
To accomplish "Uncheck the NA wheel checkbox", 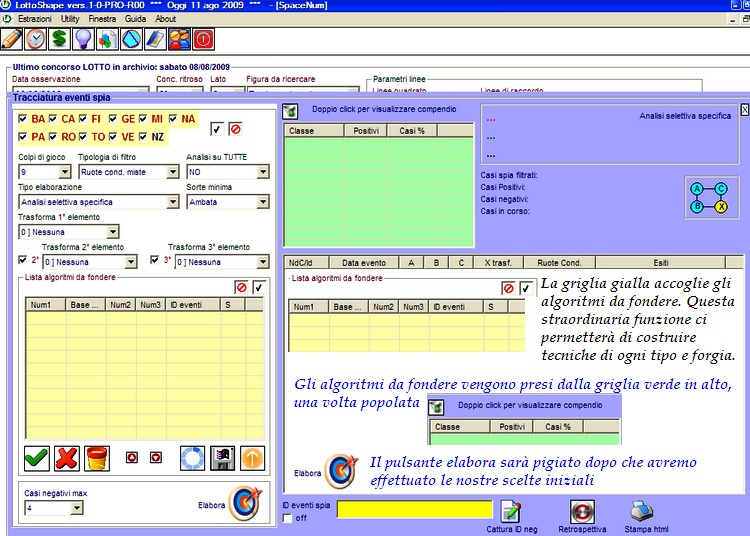I will (x=173, y=118).
